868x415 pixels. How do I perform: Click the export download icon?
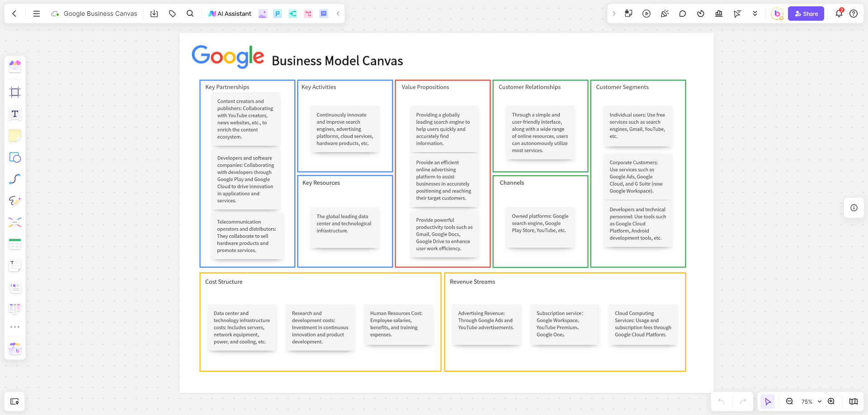click(x=154, y=14)
